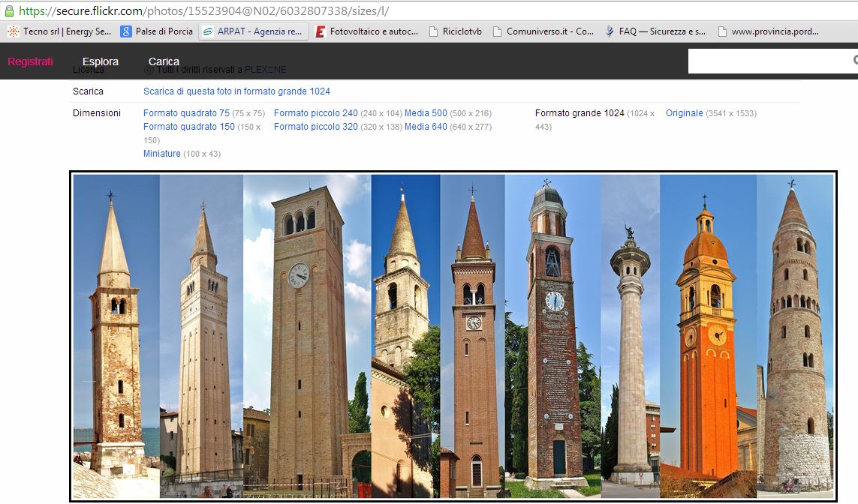This screenshot has width=858, height=504.
Task: Open the Tecno srl bookmark favicon
Action: pos(13,31)
